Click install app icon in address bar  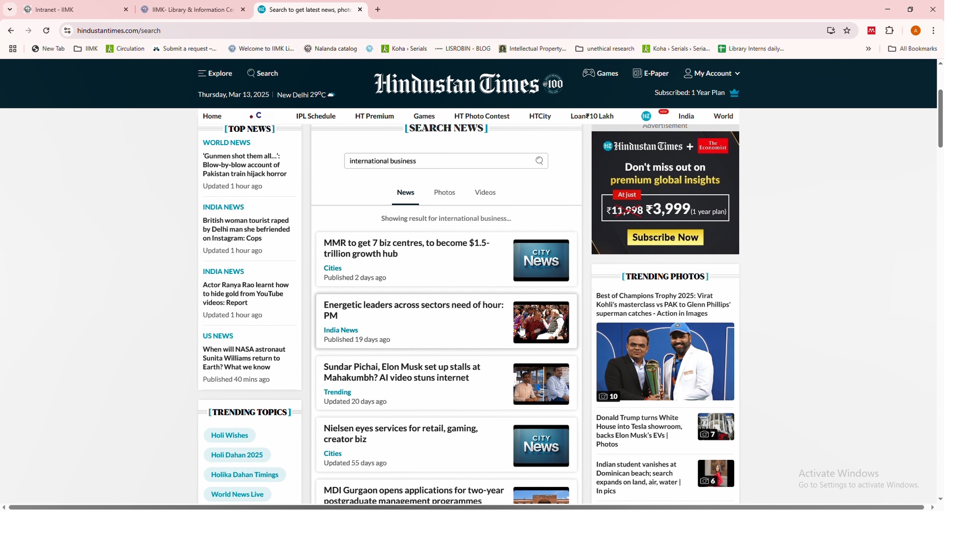tap(831, 31)
